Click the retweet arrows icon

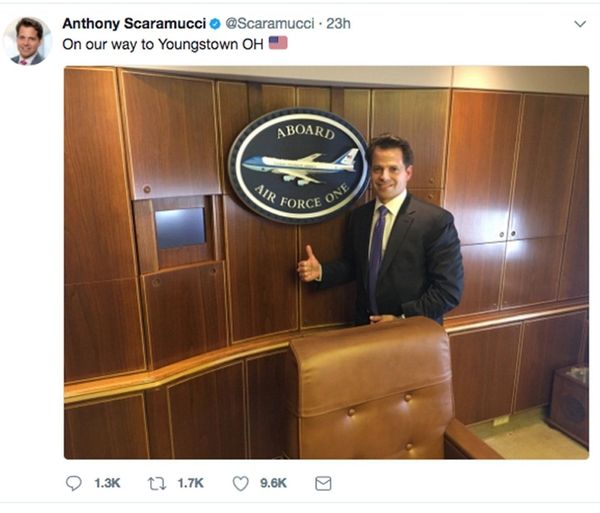point(157,484)
